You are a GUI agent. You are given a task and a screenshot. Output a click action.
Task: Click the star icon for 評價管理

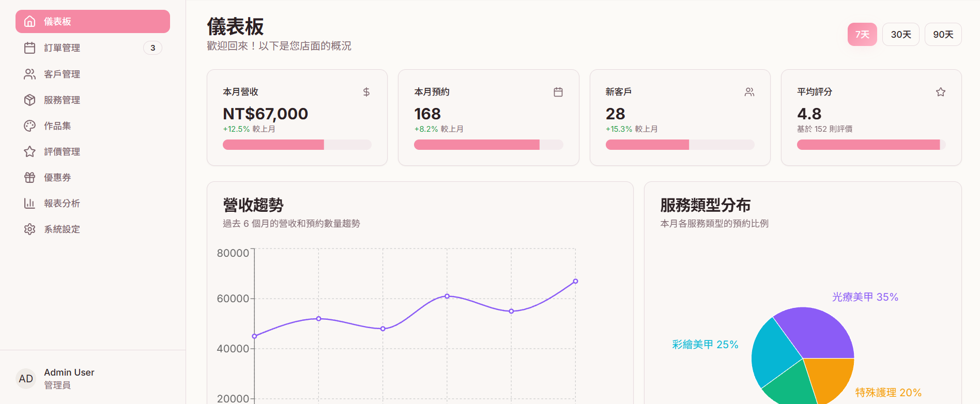click(x=30, y=151)
